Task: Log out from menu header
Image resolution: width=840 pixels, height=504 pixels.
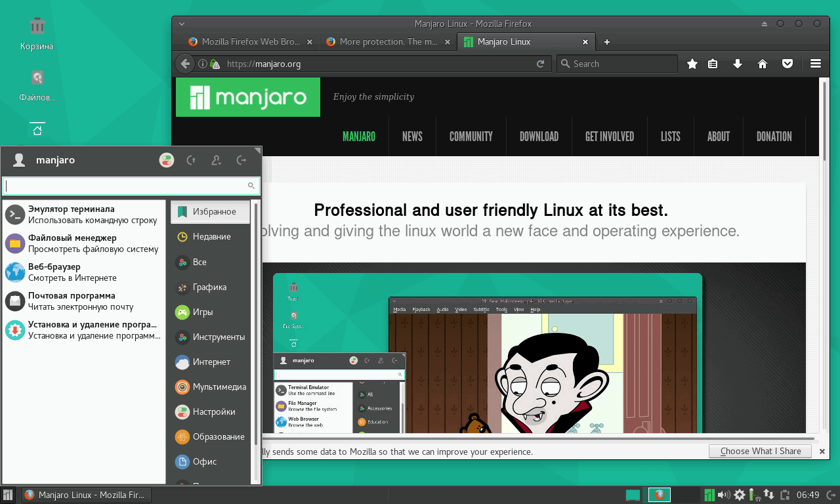Action: pos(241,160)
